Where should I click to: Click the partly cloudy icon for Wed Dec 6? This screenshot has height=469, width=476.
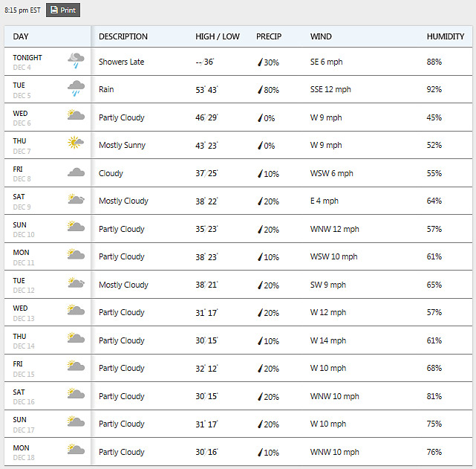tap(76, 114)
